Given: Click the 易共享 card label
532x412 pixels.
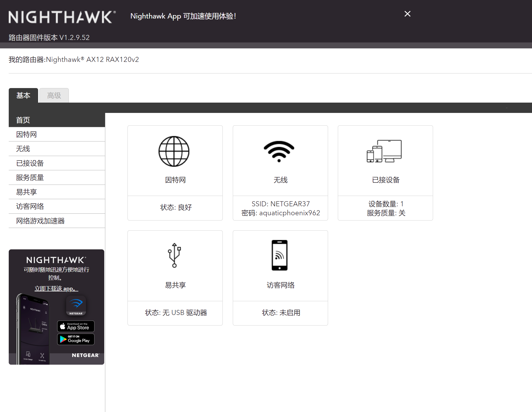Looking at the screenshot, I should 175,285.
